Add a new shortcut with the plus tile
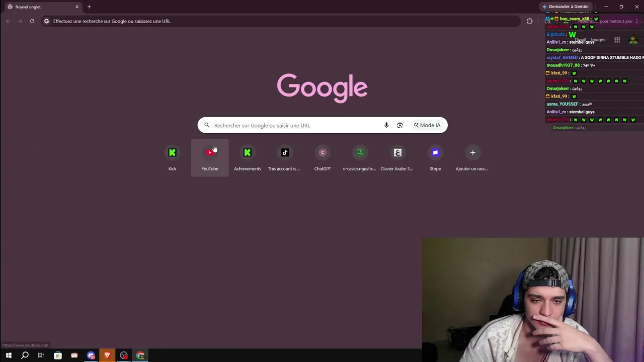 472,158
